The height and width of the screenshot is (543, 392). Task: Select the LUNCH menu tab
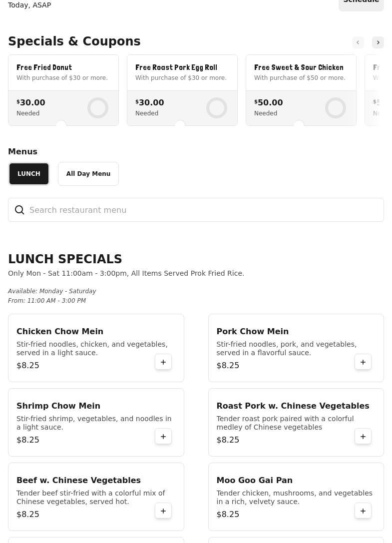point(29,174)
